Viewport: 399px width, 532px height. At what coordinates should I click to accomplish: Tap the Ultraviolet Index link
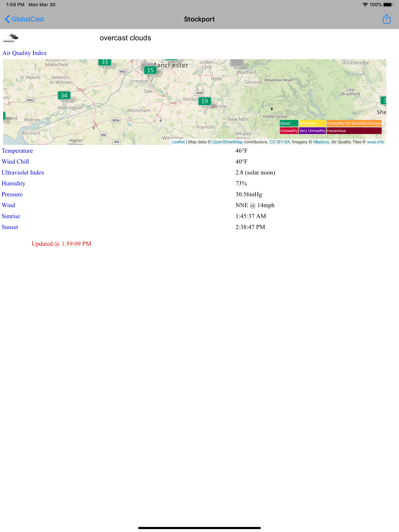23,173
